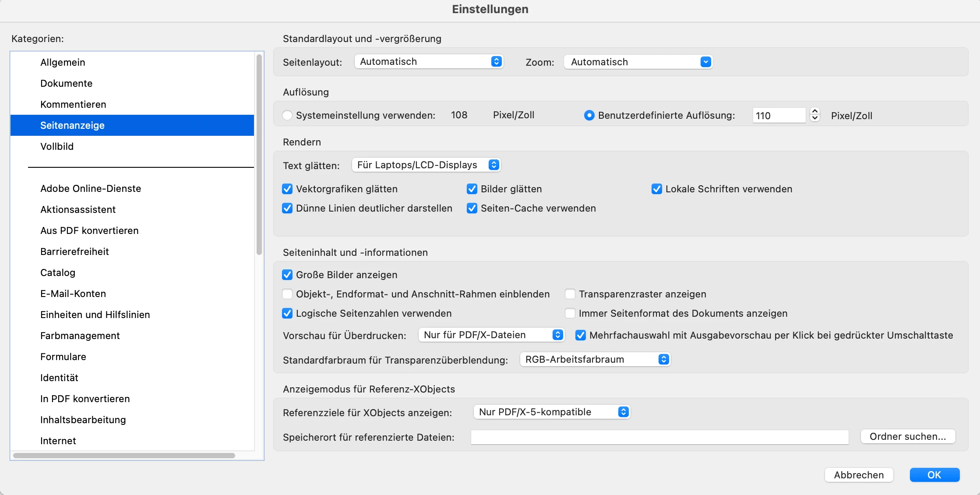Screen dimensions: 980x495
Task: Open Referenzziele für XObjects dropdown
Action: (x=551, y=412)
